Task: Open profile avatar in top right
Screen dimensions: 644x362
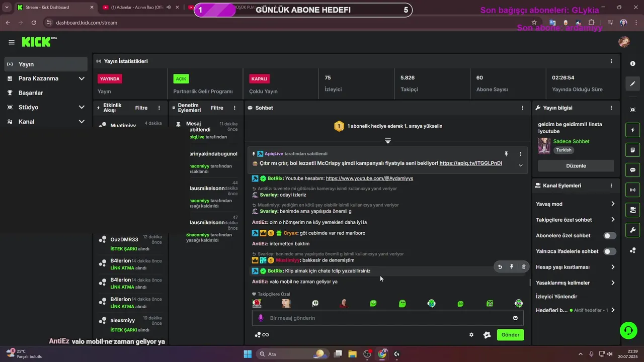Action: 624,42
